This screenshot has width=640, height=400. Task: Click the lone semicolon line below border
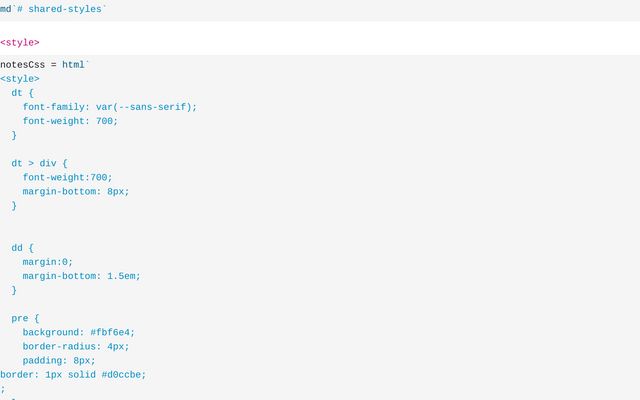pyautogui.click(x=3, y=389)
